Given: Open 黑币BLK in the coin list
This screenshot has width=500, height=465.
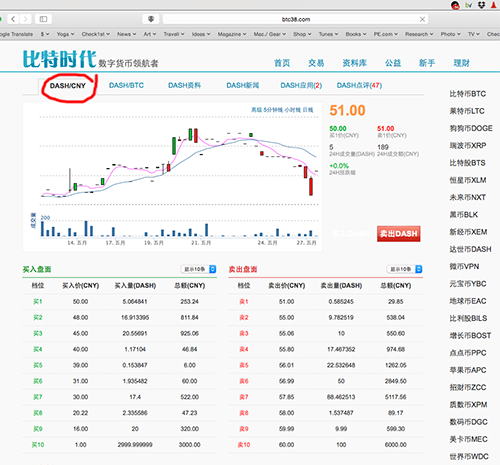Looking at the screenshot, I should click(x=463, y=215).
